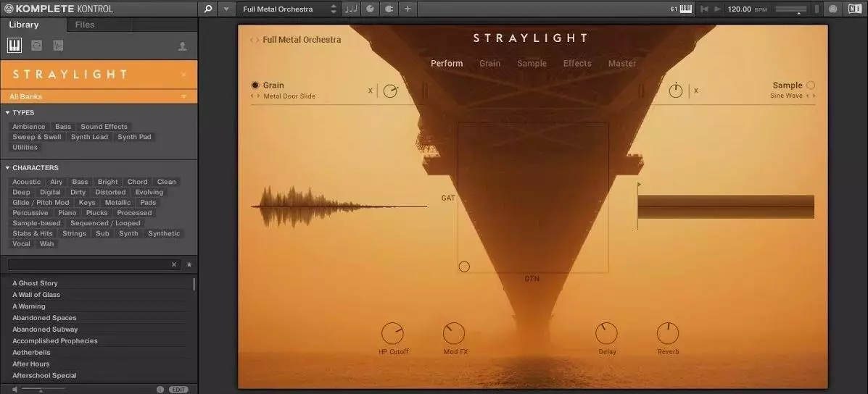Click the search magnifier icon in header

207,9
